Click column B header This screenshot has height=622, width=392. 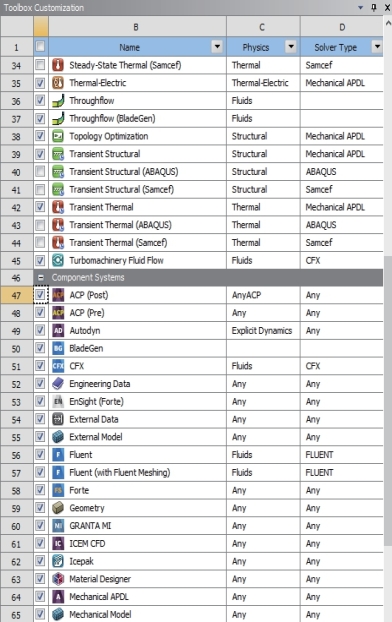click(137, 27)
